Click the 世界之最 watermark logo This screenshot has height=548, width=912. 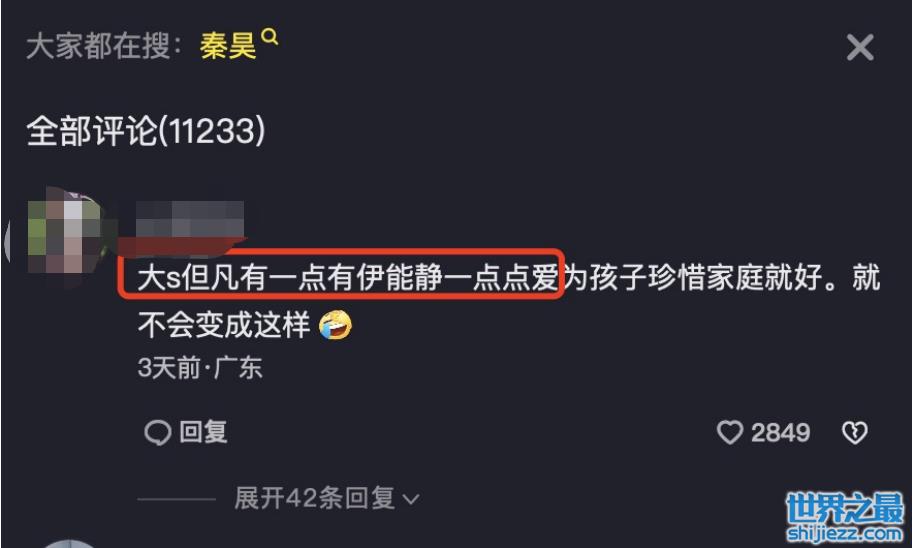pyautogui.click(x=845, y=508)
